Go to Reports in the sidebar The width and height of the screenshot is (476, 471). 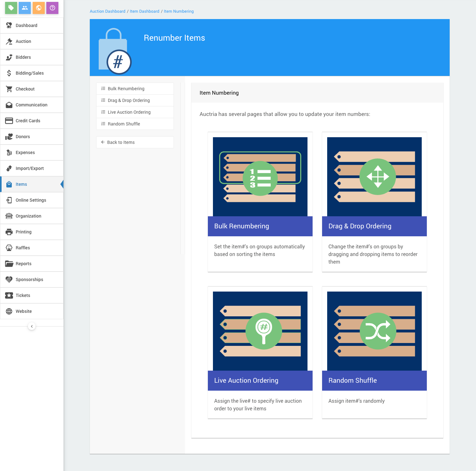pos(23,264)
